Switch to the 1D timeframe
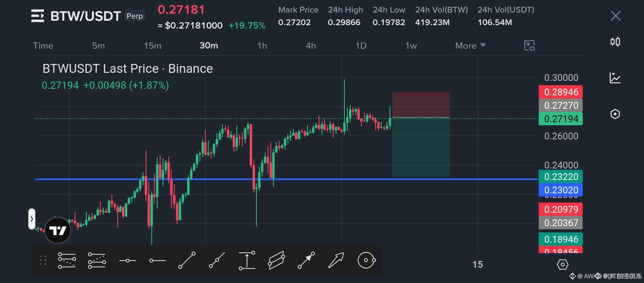The height and width of the screenshot is (283, 644). 361,46
